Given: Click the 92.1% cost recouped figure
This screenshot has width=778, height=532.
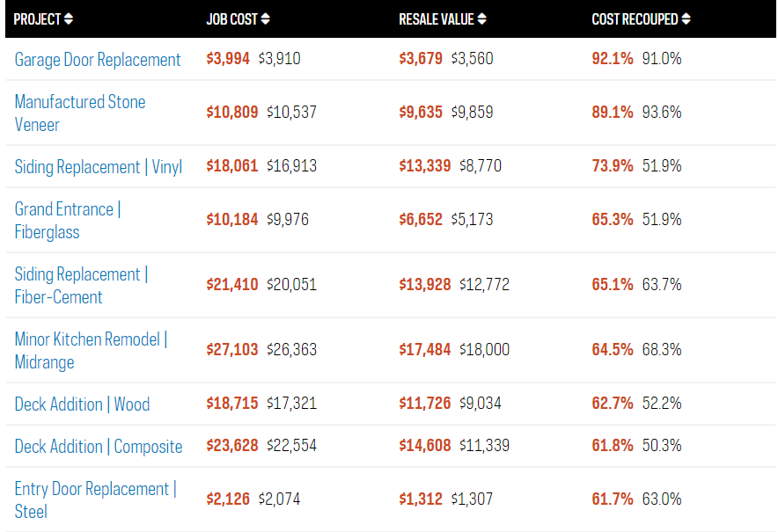Looking at the screenshot, I should click(x=613, y=59).
